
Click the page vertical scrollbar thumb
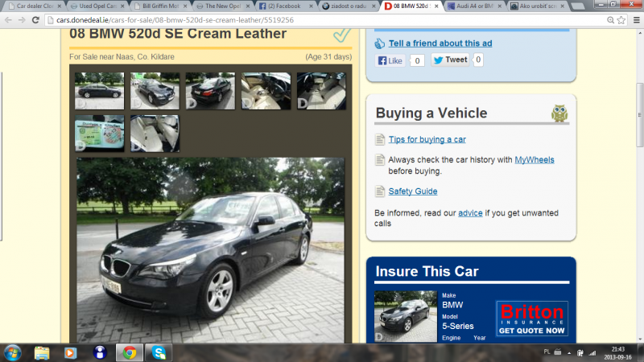click(x=640, y=115)
